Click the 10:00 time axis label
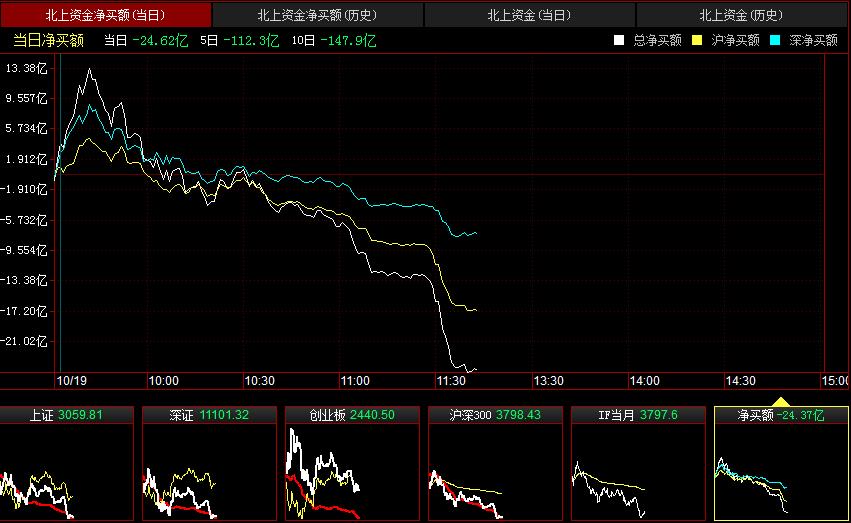Viewport: 851px width, 523px height. click(163, 381)
